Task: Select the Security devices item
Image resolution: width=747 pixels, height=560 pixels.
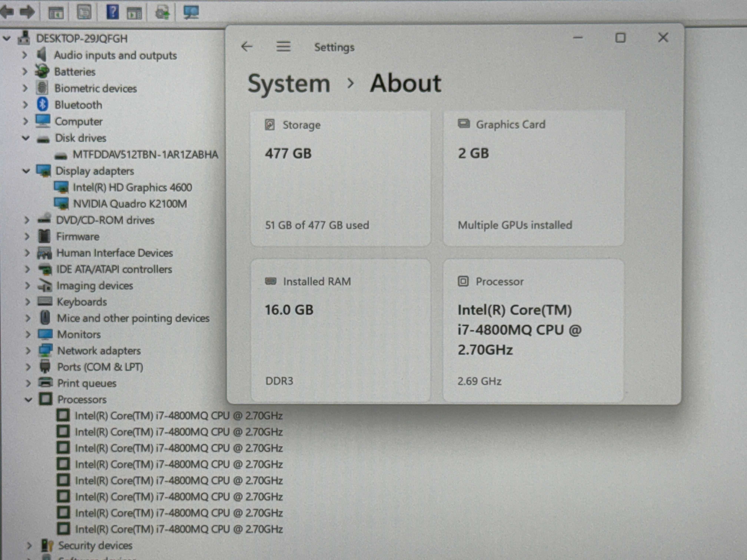Action: pyautogui.click(x=95, y=546)
